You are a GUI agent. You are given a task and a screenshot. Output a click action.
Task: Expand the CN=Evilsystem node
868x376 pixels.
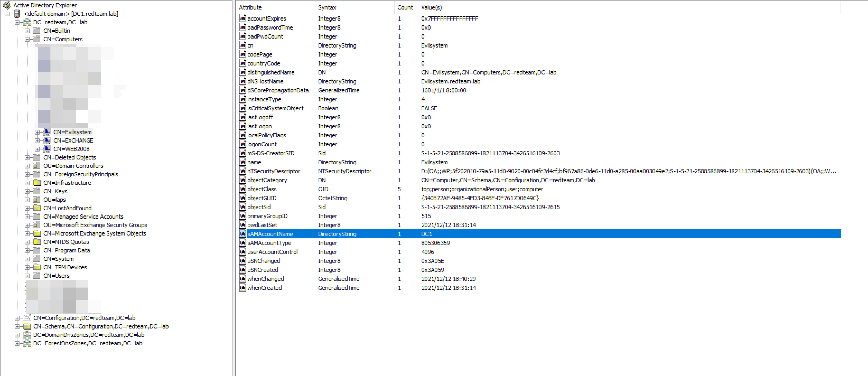[x=37, y=132]
